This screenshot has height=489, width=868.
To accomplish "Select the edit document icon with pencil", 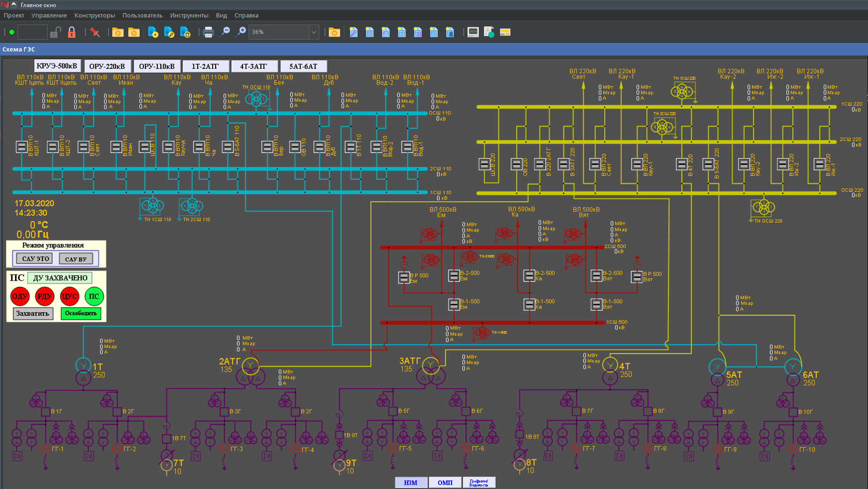I will (x=170, y=32).
